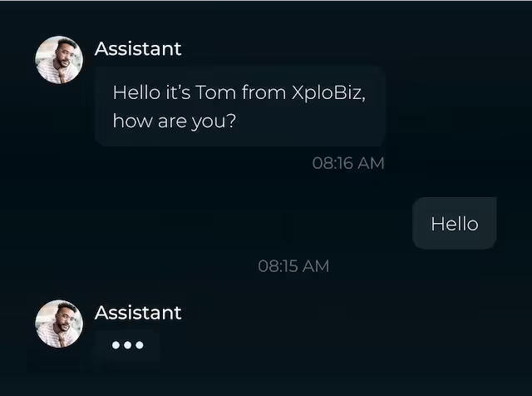Image resolution: width=532 pixels, height=396 pixels.
Task: Click the word "from" in the greeting
Action: [x=264, y=92]
